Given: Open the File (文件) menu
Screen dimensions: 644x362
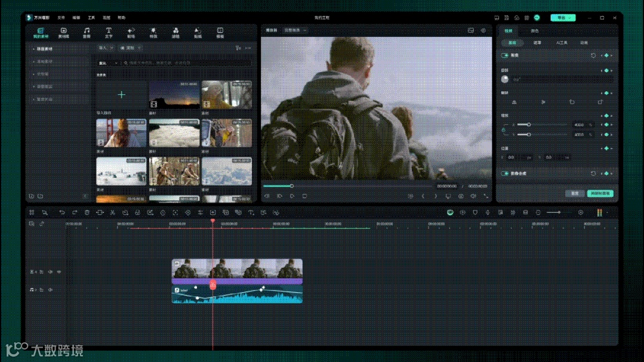Looking at the screenshot, I should [61, 18].
